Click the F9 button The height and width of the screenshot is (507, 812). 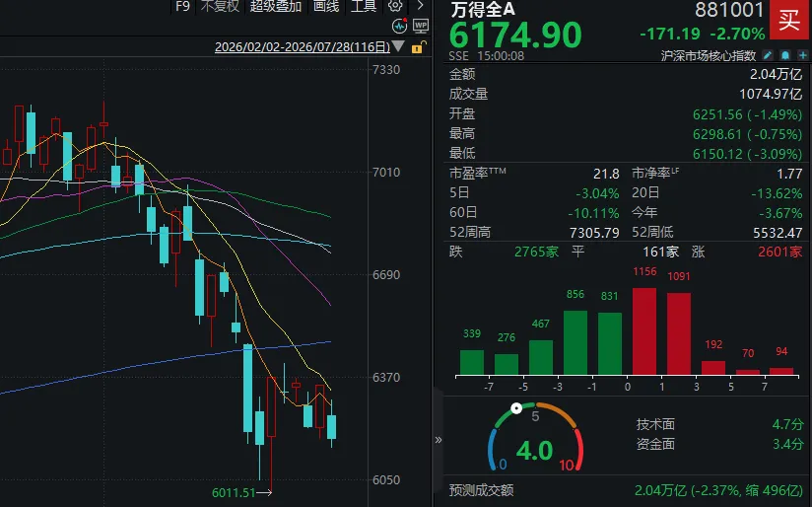click(182, 6)
